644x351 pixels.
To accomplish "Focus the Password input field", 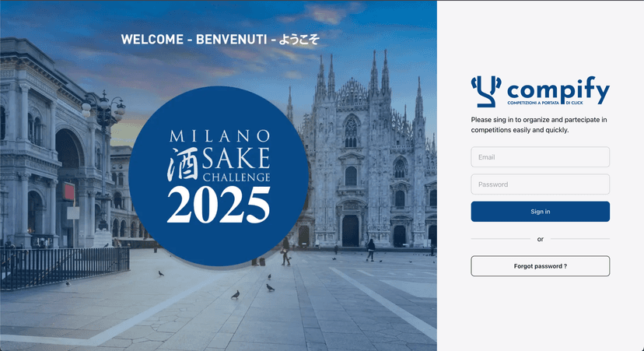I will 540,184.
